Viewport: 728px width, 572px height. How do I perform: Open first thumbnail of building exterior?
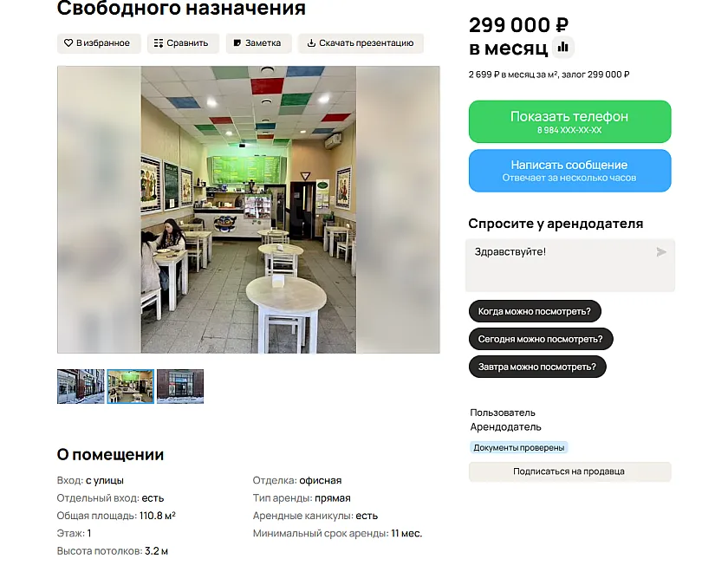click(81, 387)
